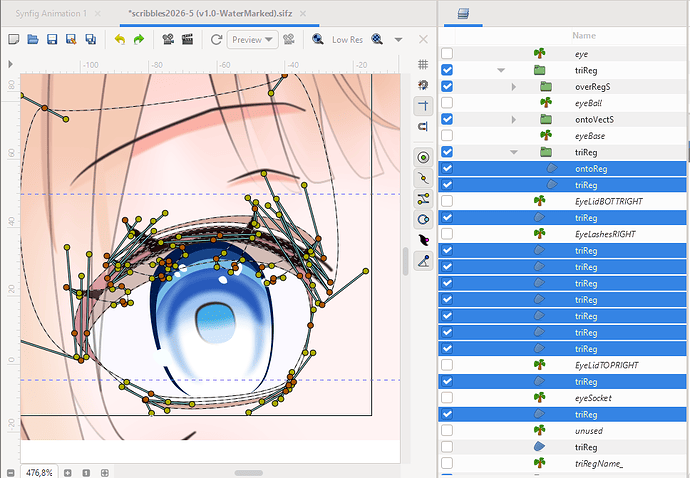Viewport: 690px width, 478px height.
Task: Enable the eyeSocket layer checkbox
Action: (x=447, y=397)
